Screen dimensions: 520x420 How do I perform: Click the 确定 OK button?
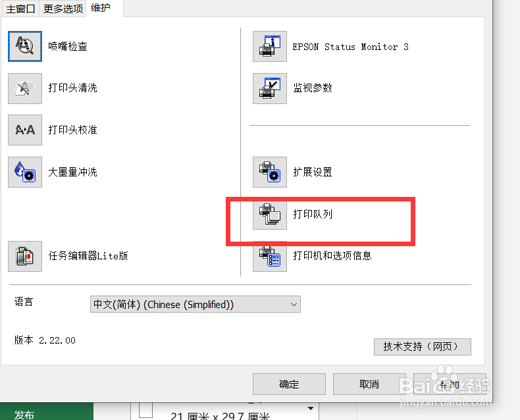coord(289,384)
